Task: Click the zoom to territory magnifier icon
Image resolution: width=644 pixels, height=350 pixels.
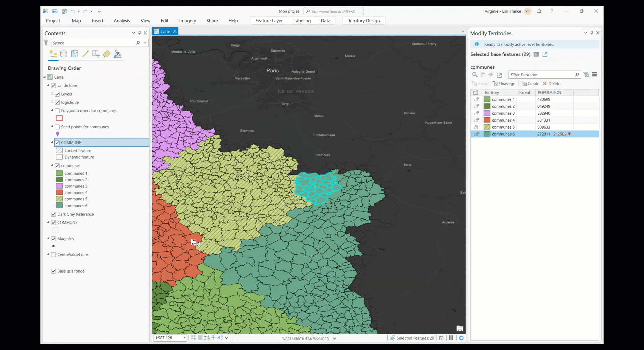Action: tap(475, 75)
